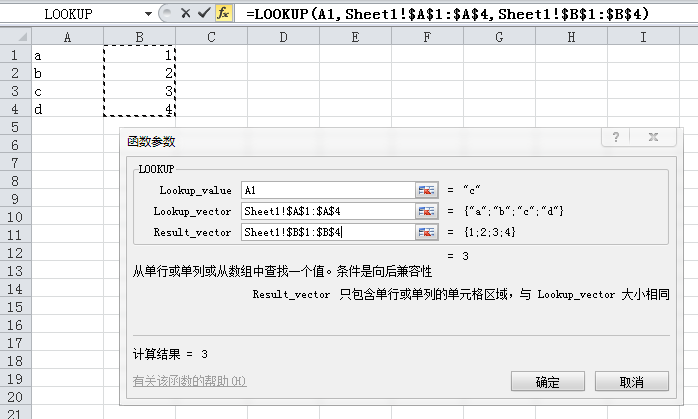Open help with the dialog question mark
The height and width of the screenshot is (419, 698).
click(616, 137)
